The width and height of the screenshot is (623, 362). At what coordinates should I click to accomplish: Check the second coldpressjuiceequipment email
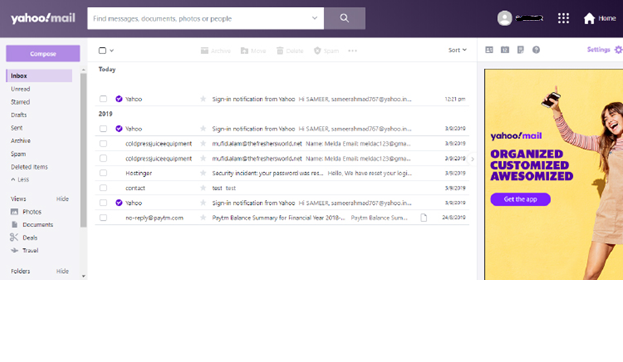pos(103,158)
